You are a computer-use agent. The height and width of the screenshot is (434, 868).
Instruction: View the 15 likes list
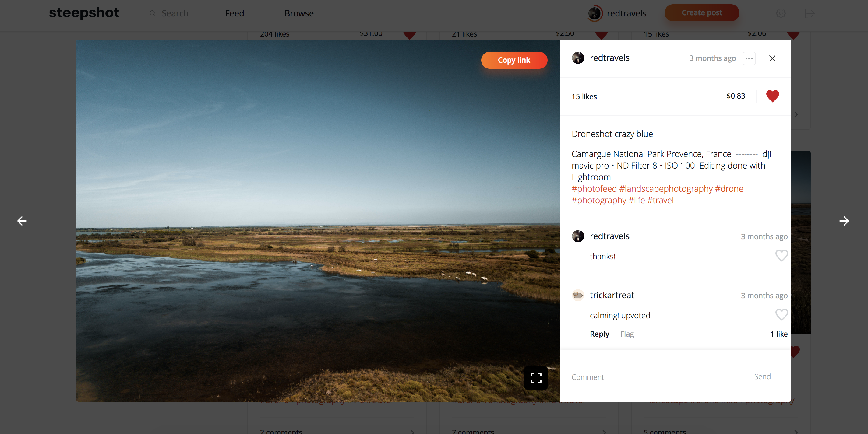pyautogui.click(x=584, y=97)
